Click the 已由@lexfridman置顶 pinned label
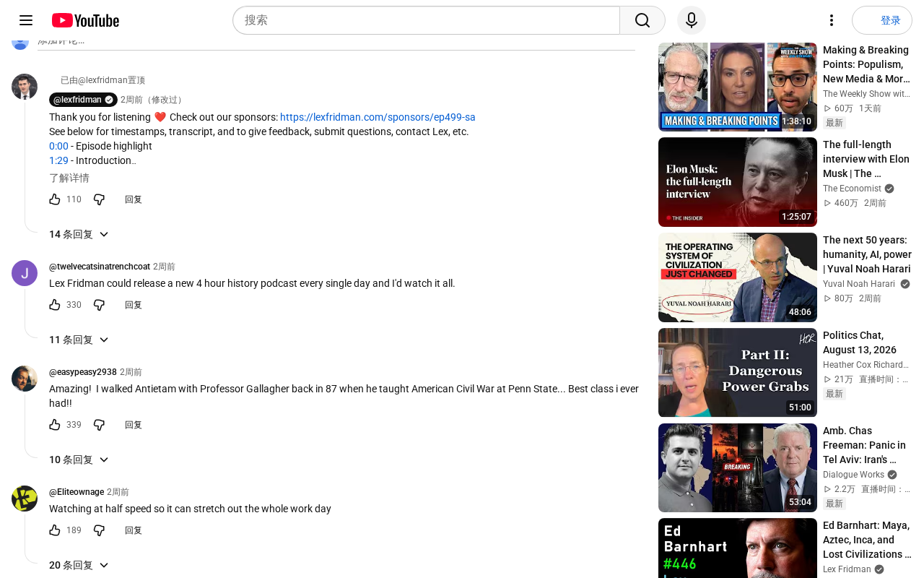Image resolution: width=924 pixels, height=578 pixels. coord(103,80)
